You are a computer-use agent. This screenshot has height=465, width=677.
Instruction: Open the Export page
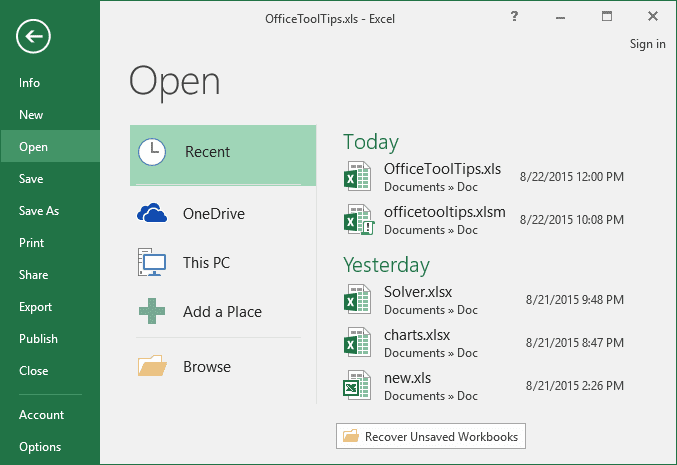tap(50, 307)
